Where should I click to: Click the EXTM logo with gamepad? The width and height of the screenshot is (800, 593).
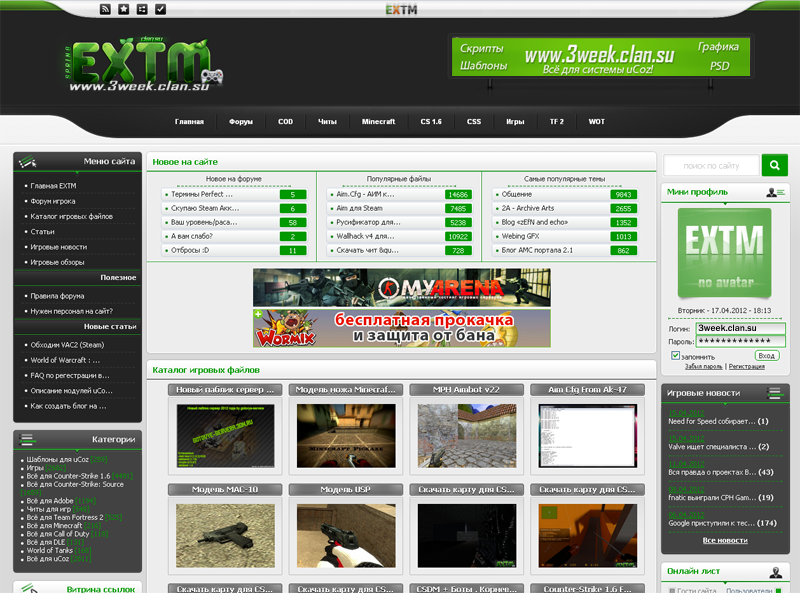(x=145, y=68)
